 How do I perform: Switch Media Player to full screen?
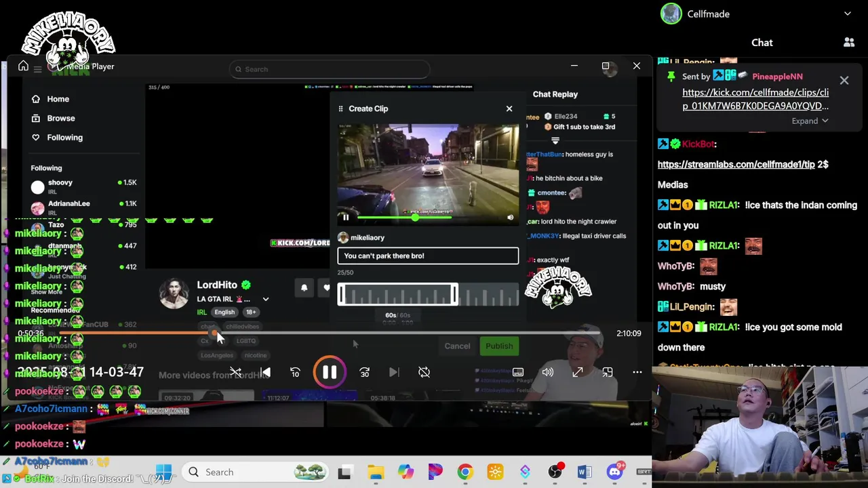click(578, 372)
